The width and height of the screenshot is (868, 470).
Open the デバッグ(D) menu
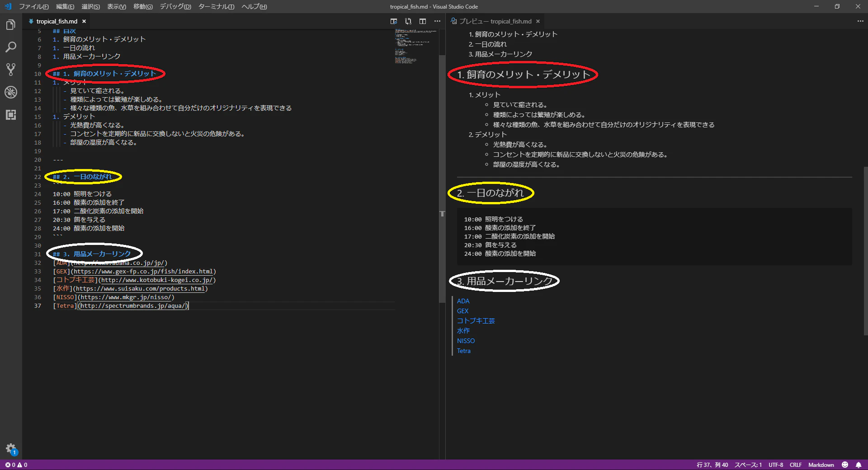(x=175, y=6)
